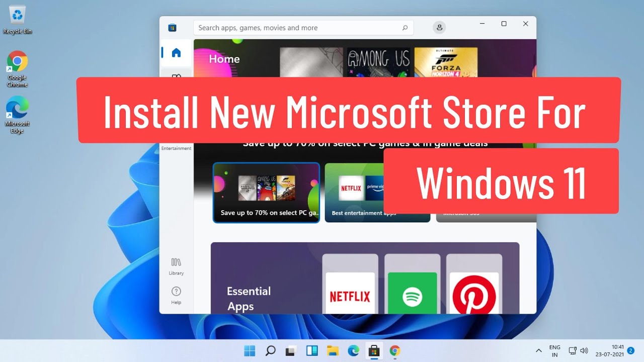Open Help in the Store sidebar

[176, 295]
